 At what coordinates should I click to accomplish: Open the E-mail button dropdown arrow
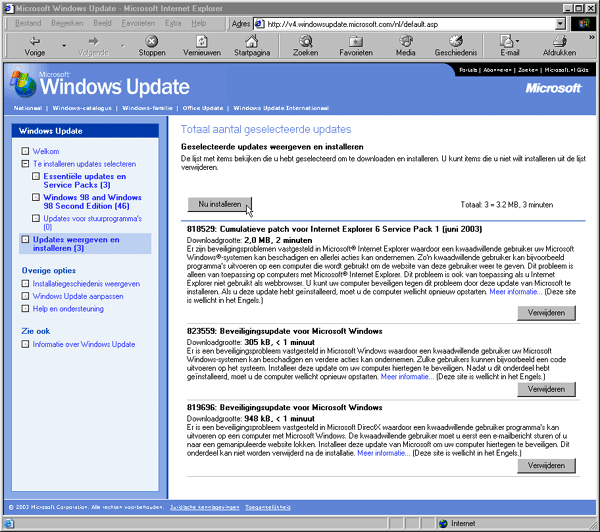pos(517,41)
